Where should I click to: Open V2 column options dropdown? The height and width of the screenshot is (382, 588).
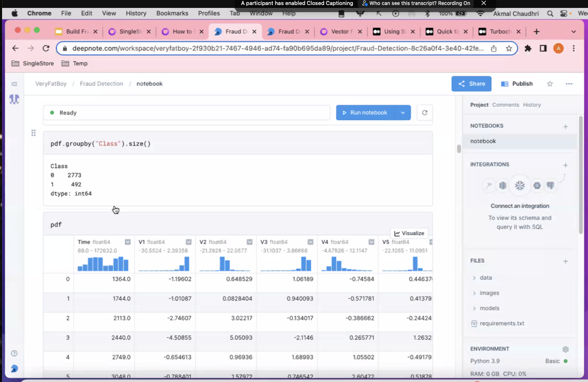[249, 242]
